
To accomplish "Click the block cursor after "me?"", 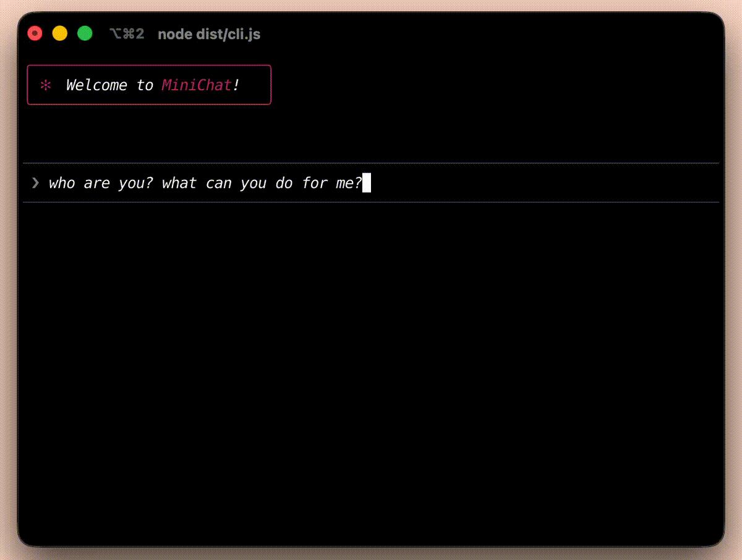I will tap(367, 183).
